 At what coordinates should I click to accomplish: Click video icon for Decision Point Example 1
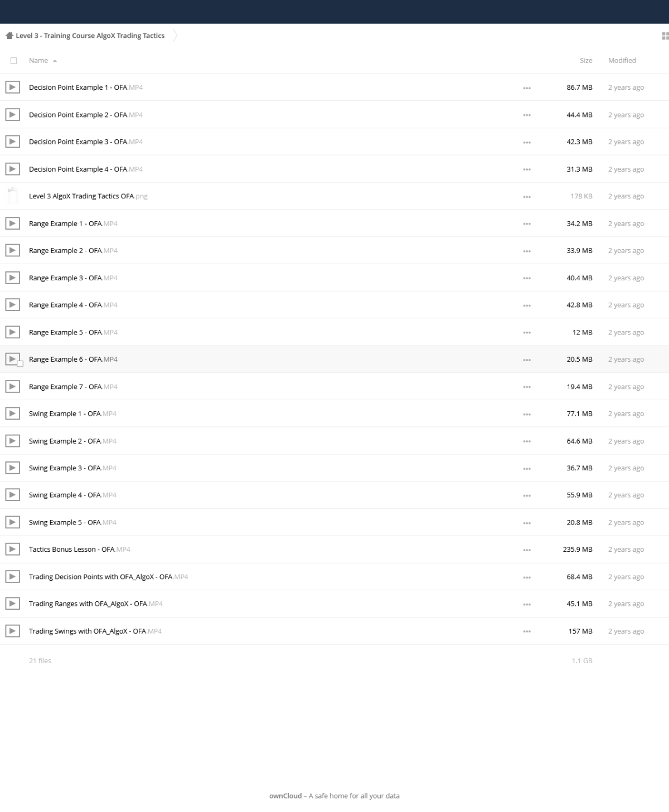12,87
